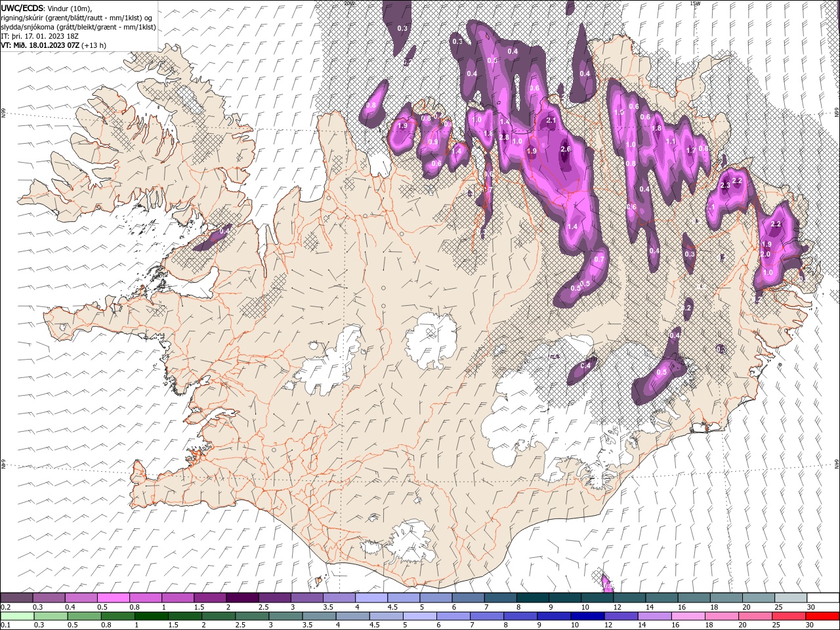Click the 0.7 snowfall value on the map

598,259
